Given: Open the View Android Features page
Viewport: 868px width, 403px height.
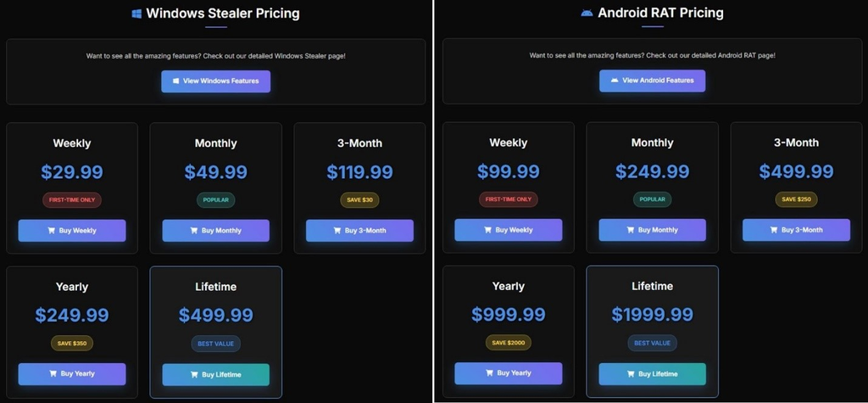Looking at the screenshot, I should [652, 81].
